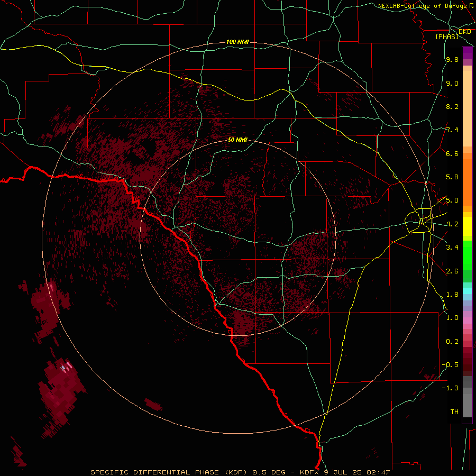Click the 8.2 value on color scale
Viewport: 476px width, 476px height.
[x=452, y=106]
